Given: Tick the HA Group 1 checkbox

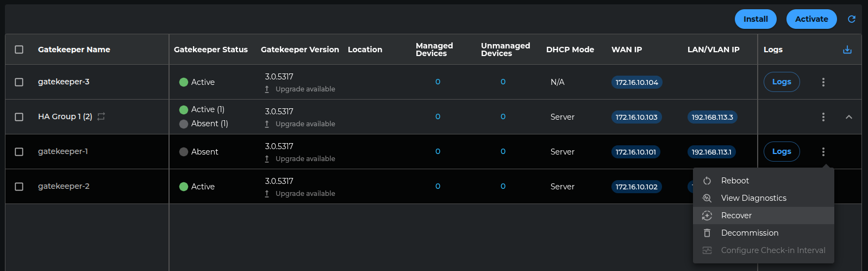Looking at the screenshot, I should [x=19, y=117].
